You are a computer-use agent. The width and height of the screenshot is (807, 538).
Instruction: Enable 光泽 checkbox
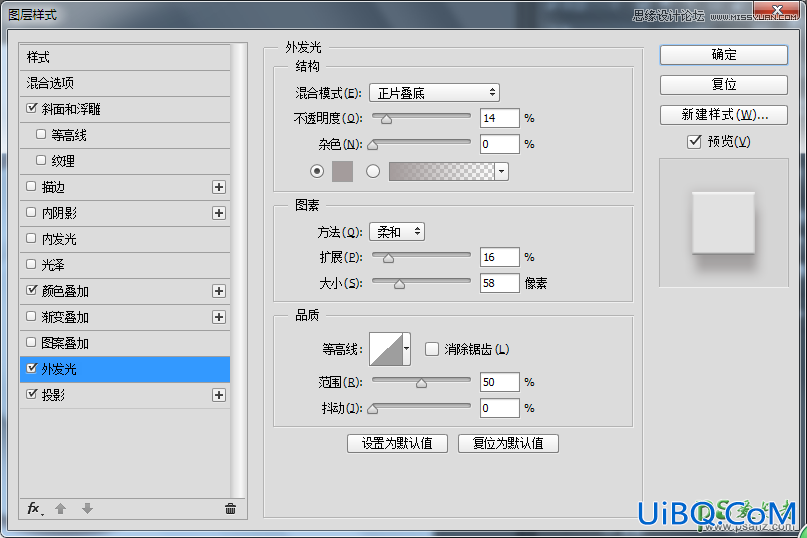point(31,264)
